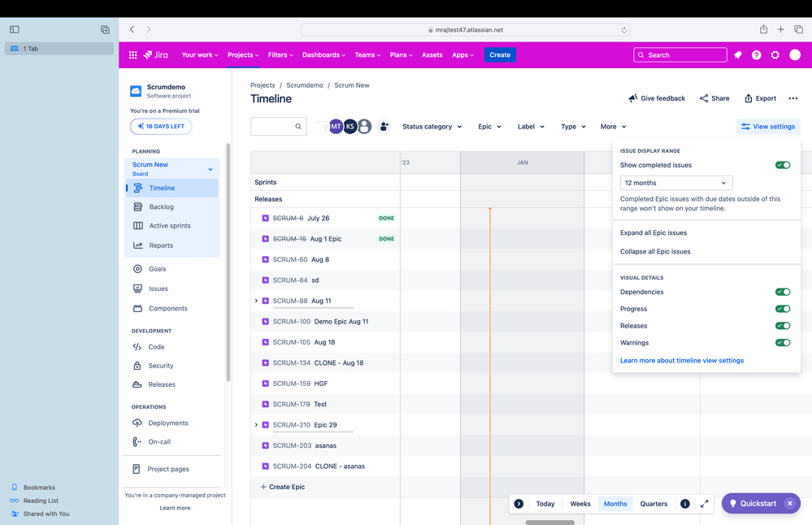Screen dimensions: 812x525
Task: Click the Jira Search box
Action: pos(680,55)
